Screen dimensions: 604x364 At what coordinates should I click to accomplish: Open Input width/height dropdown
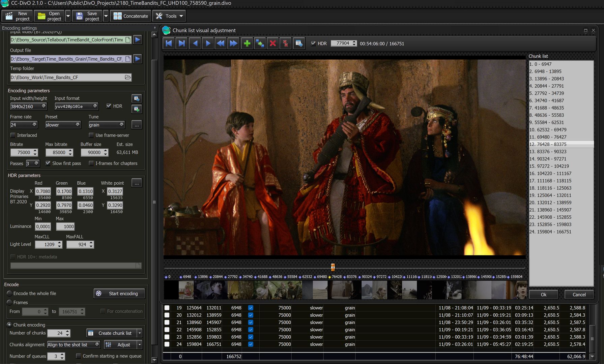(x=28, y=106)
